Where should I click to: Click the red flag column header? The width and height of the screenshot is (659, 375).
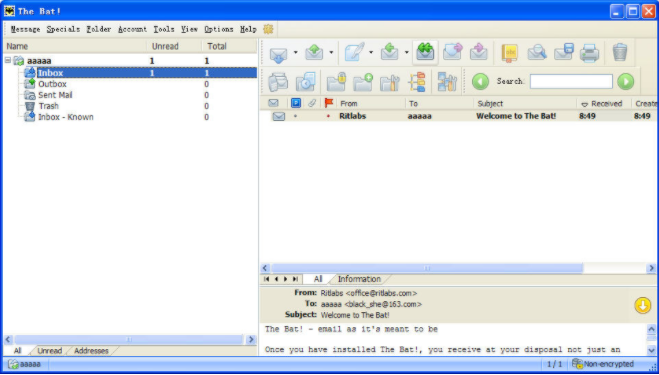tap(329, 103)
